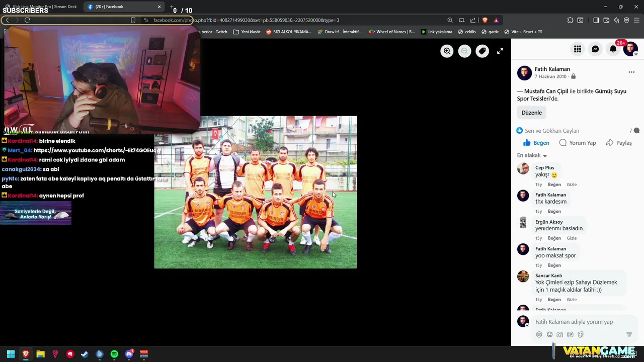Open comment count 7 indicator

point(634,131)
